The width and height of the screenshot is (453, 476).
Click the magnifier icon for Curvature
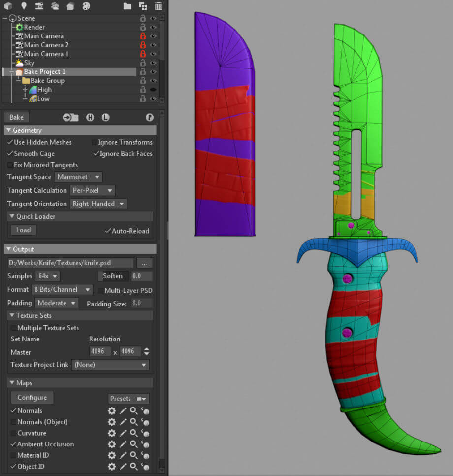133,433
